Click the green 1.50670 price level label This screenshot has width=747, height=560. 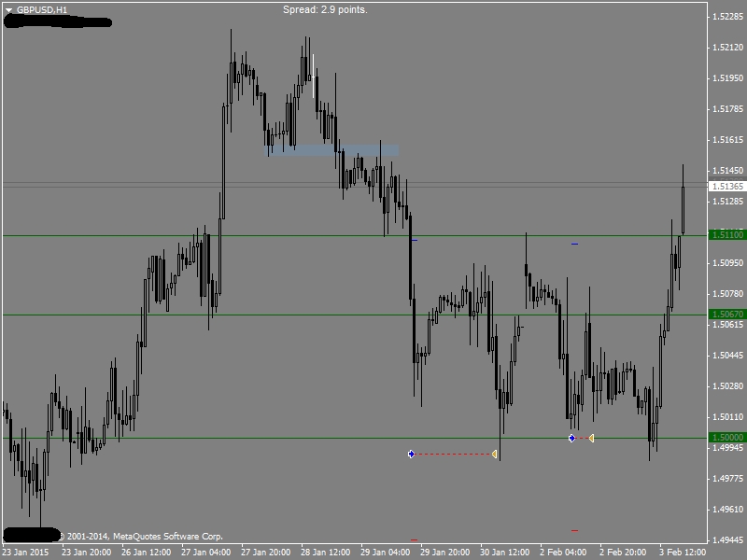[726, 314]
